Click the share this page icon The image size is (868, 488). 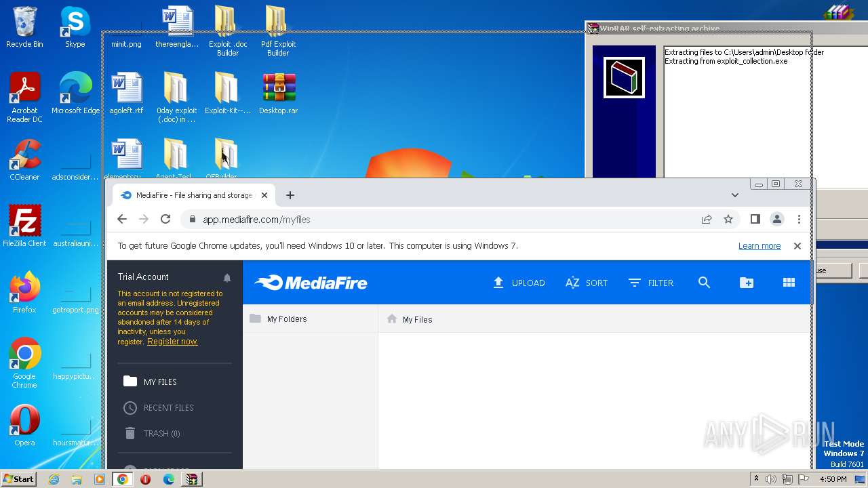click(707, 219)
